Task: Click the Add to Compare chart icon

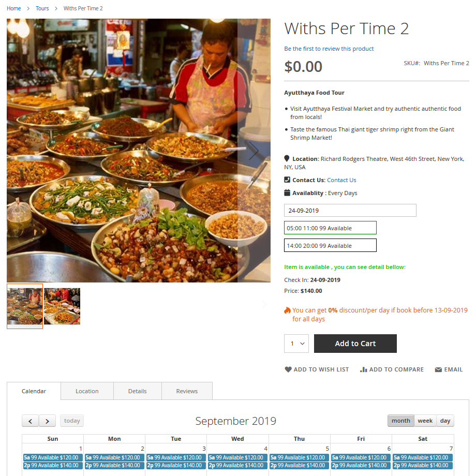Action: click(x=364, y=369)
